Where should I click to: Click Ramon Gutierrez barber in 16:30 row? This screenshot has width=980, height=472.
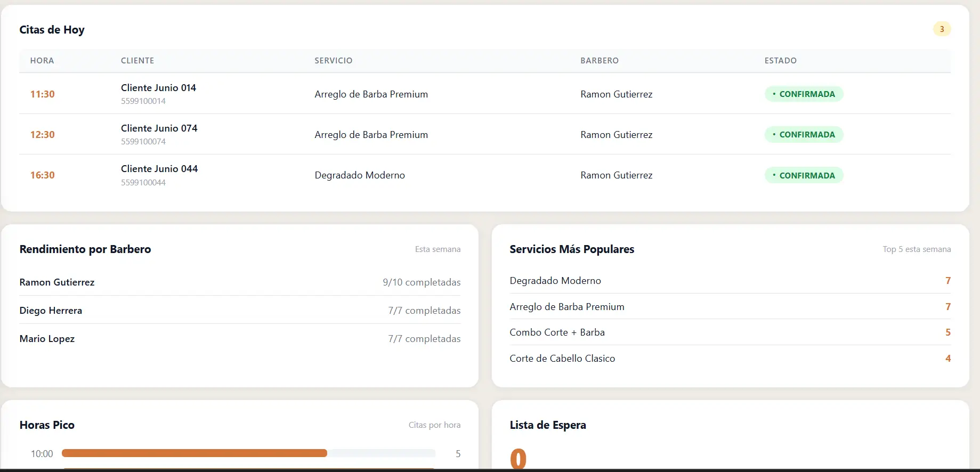[x=617, y=175]
